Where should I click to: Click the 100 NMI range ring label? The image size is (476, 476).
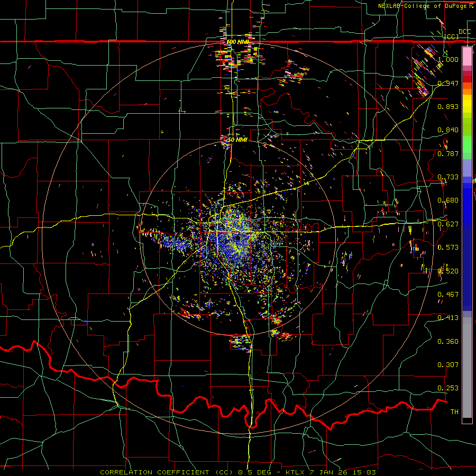[239, 42]
